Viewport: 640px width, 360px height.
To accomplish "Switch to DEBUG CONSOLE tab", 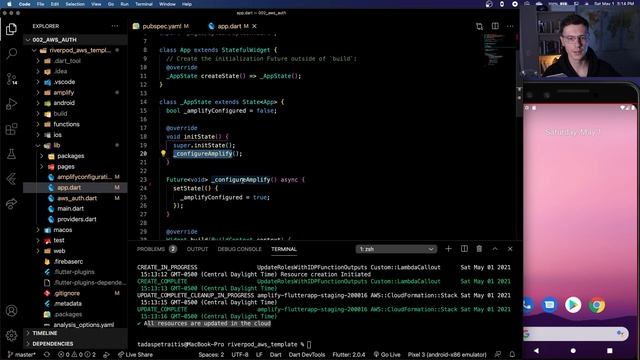I will 240,249.
